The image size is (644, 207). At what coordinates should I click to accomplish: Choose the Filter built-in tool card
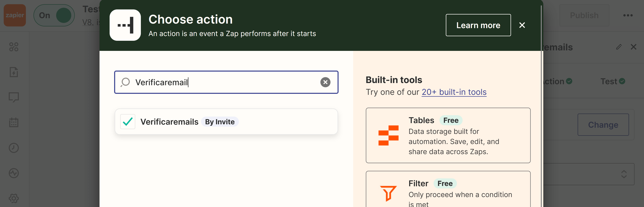click(x=448, y=189)
